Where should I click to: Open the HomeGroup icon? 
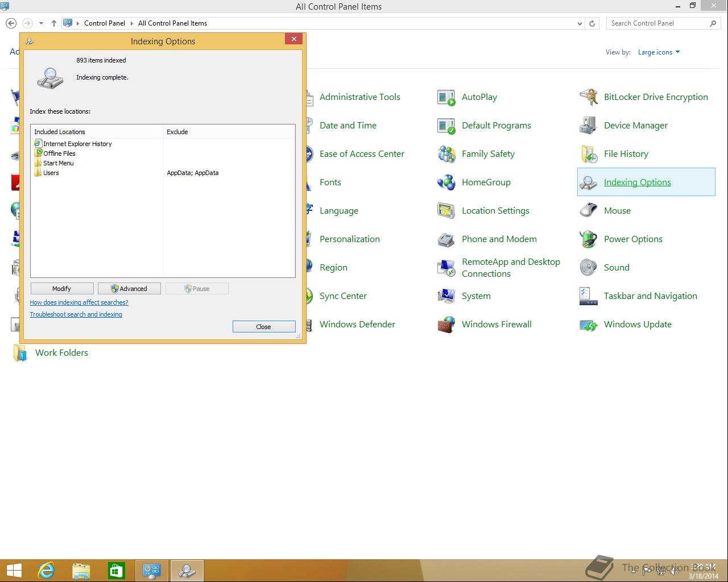coord(446,182)
